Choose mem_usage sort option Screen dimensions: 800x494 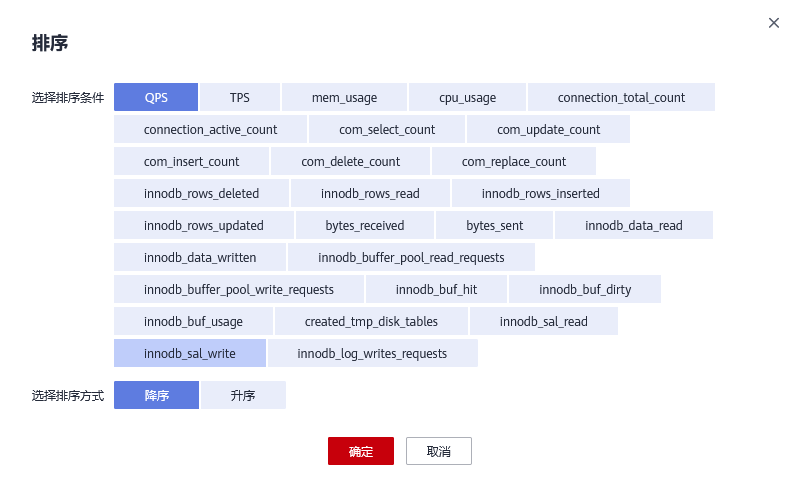pyautogui.click(x=344, y=97)
